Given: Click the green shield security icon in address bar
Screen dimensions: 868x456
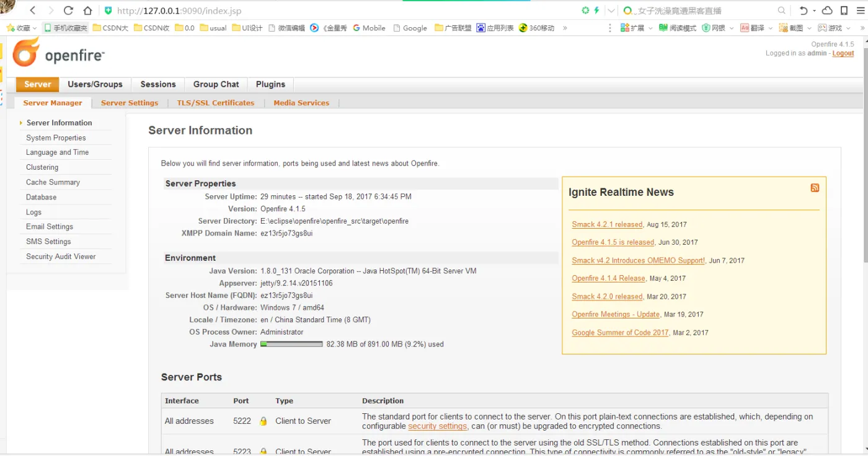Looking at the screenshot, I should pos(108,11).
